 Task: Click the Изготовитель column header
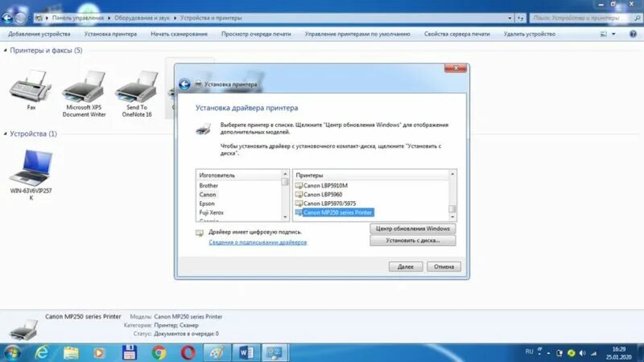coord(239,175)
